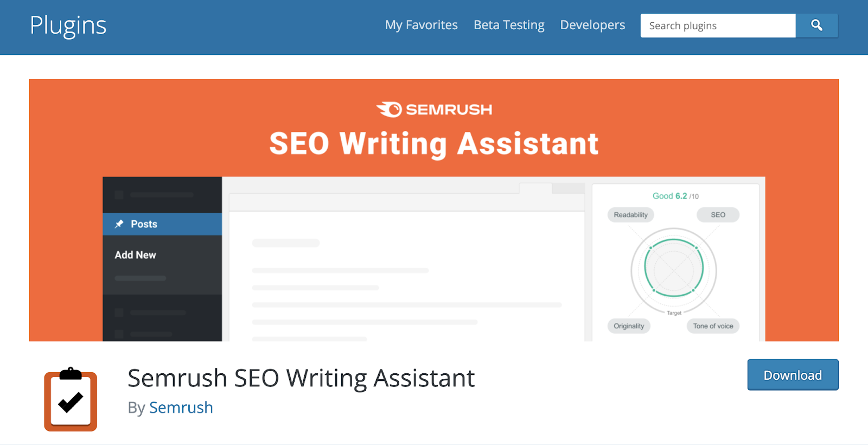Open the Semrush SEO Writing Assistant title

[301, 378]
